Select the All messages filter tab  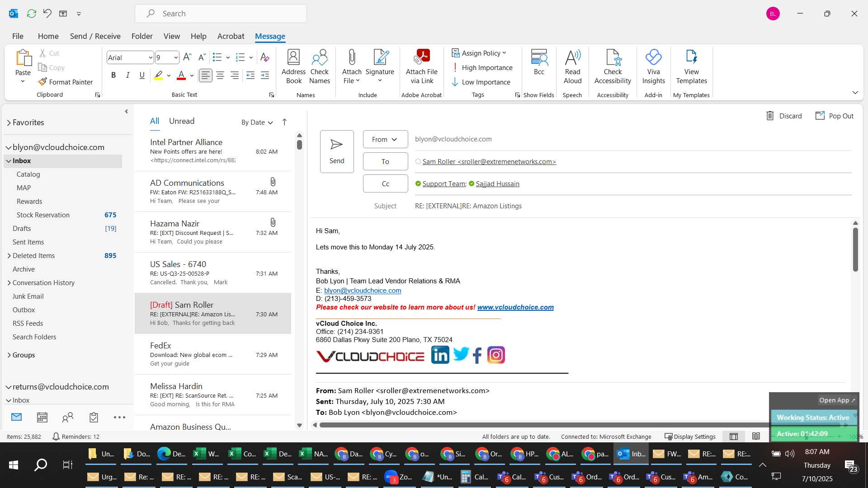pyautogui.click(x=155, y=121)
